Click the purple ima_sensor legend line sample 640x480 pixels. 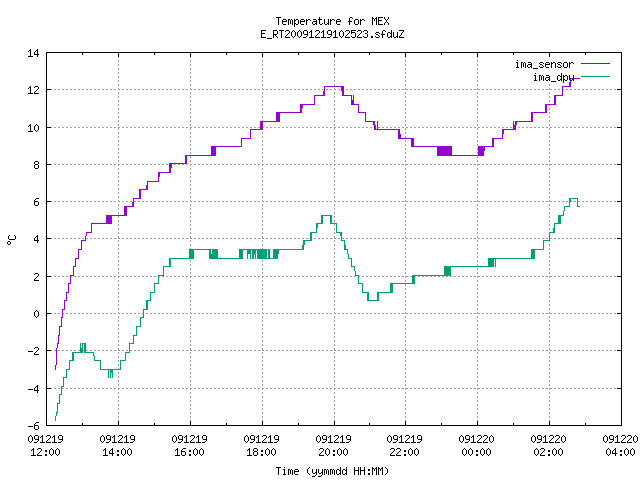click(595, 64)
